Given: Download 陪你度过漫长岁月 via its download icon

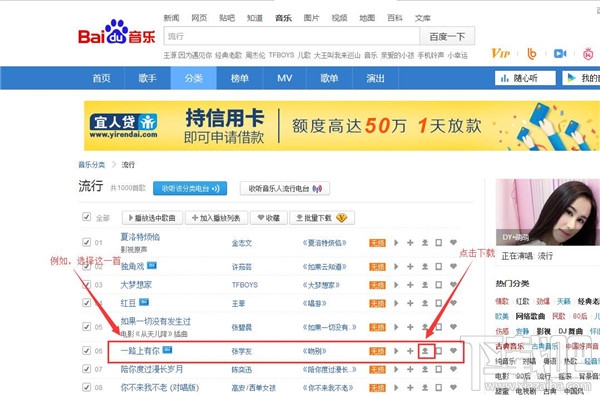Looking at the screenshot, I should 425,369.
